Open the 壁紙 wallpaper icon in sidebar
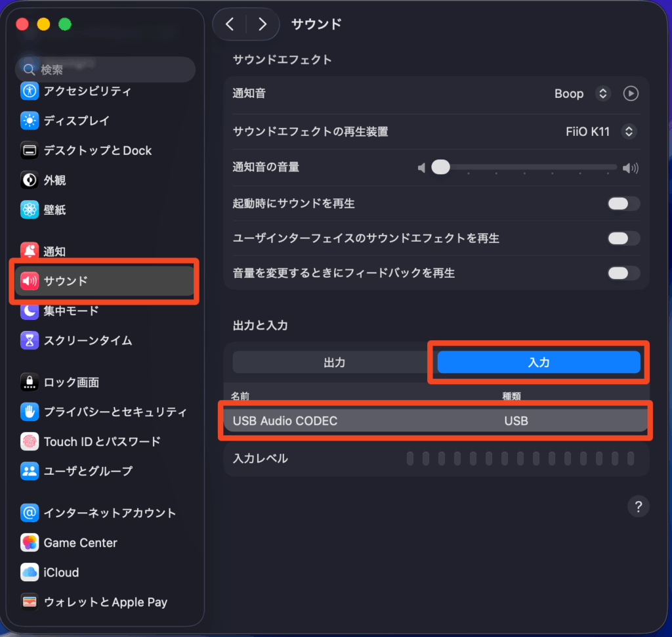 [30, 210]
